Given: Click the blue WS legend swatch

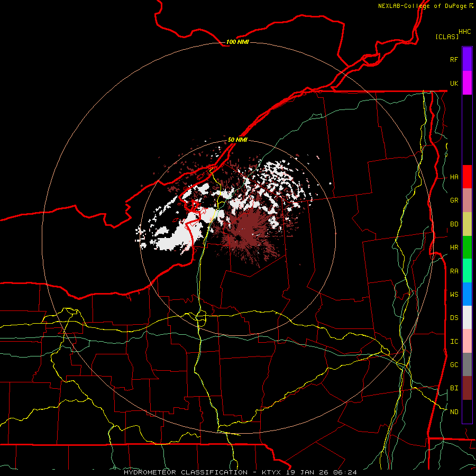Looking at the screenshot, I should pos(467,294).
